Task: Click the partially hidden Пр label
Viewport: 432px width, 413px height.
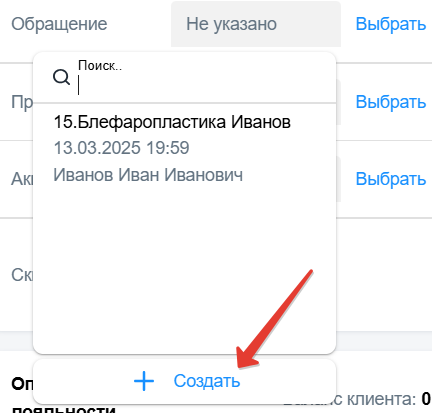Action: [22, 102]
